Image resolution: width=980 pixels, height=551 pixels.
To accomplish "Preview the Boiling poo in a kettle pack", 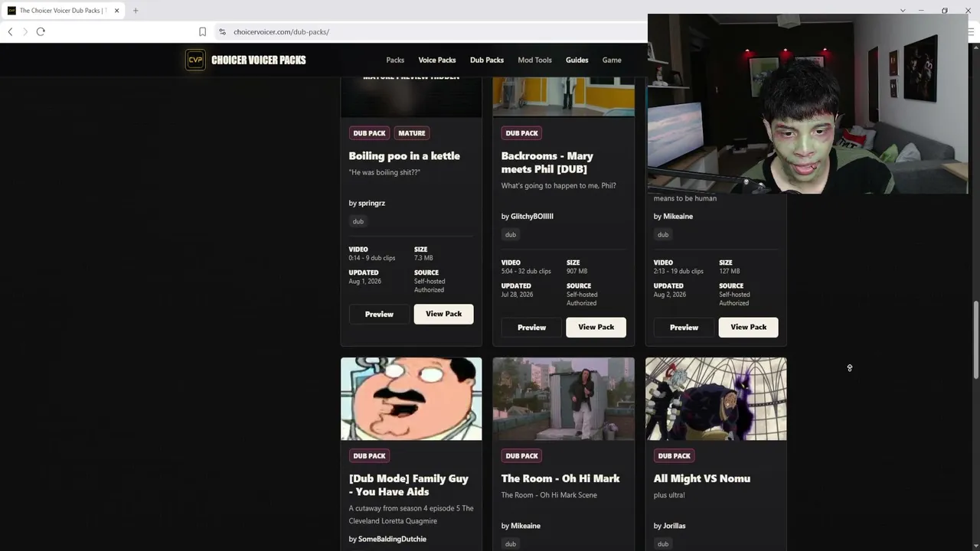I will coord(379,314).
